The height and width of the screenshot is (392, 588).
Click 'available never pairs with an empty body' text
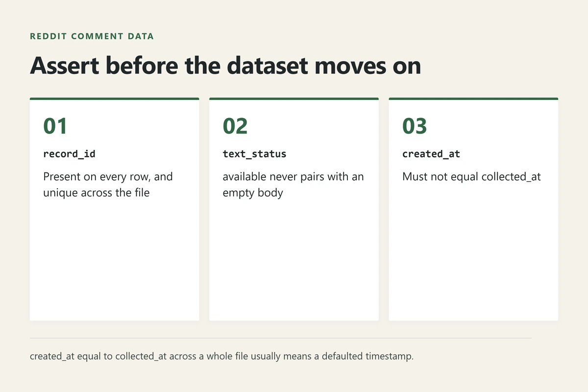[293, 184]
